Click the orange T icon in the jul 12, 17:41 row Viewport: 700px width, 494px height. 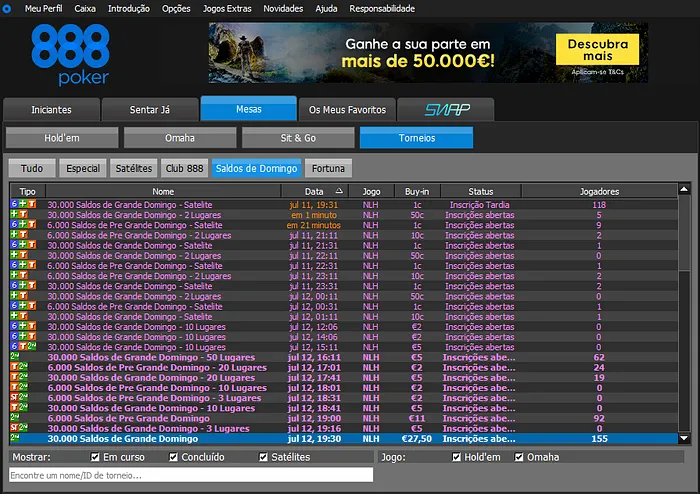pos(14,377)
